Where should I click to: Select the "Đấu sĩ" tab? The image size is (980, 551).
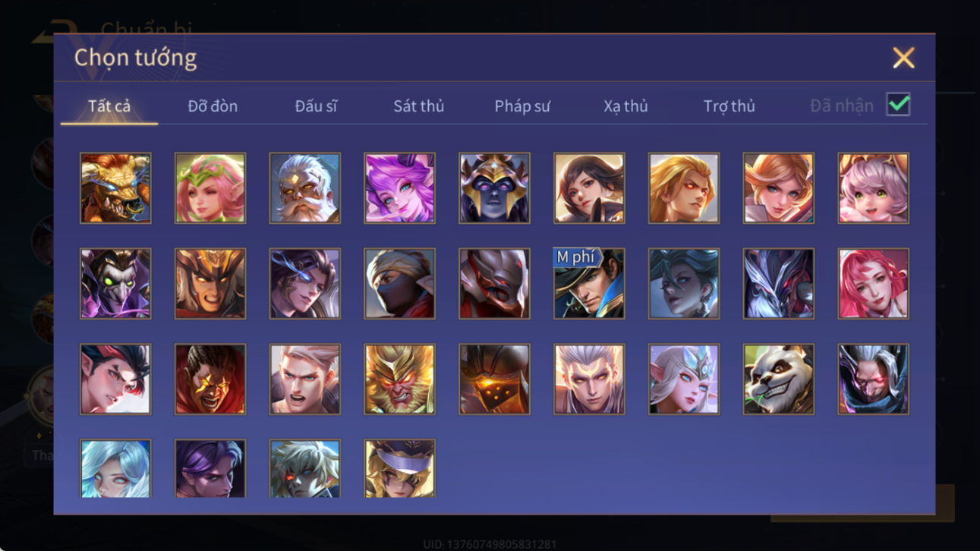(x=316, y=106)
